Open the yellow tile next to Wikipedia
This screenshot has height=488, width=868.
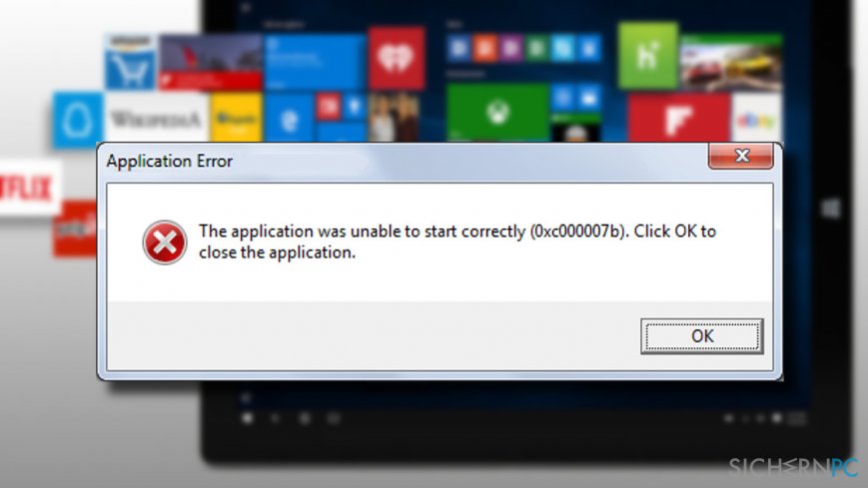pyautogui.click(x=236, y=119)
